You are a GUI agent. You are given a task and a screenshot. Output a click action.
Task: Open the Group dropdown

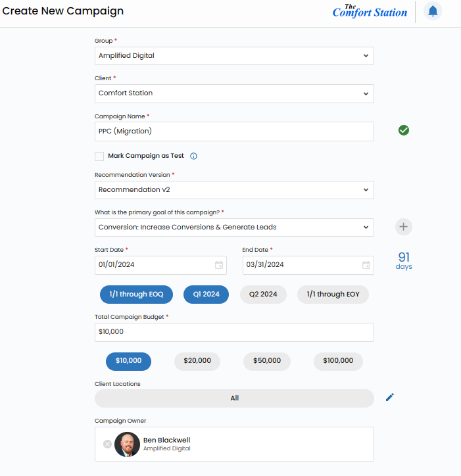coord(234,56)
